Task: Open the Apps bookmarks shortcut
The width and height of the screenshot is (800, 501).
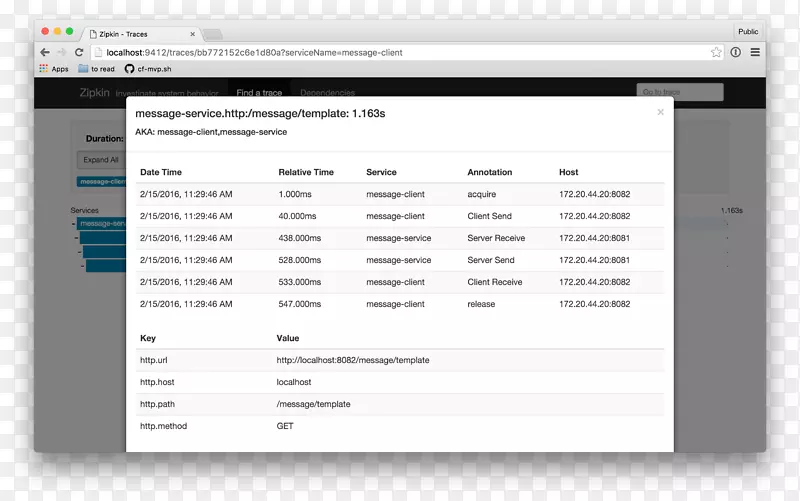Action: point(54,69)
